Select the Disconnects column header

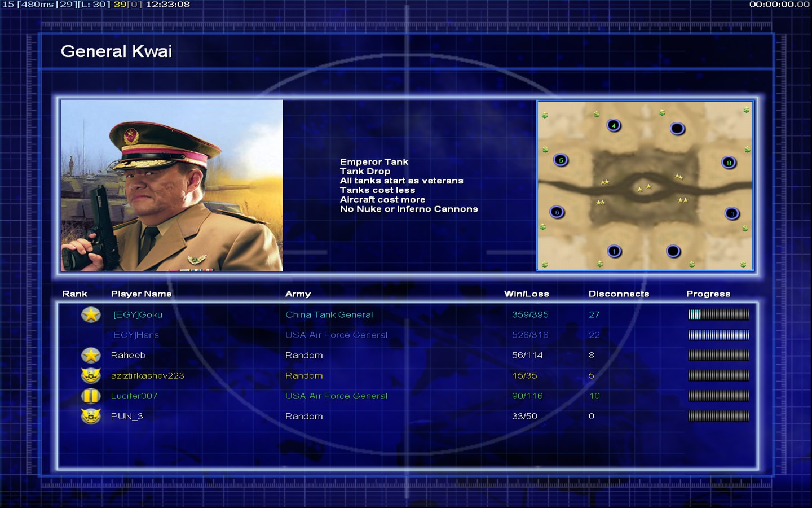pos(619,294)
